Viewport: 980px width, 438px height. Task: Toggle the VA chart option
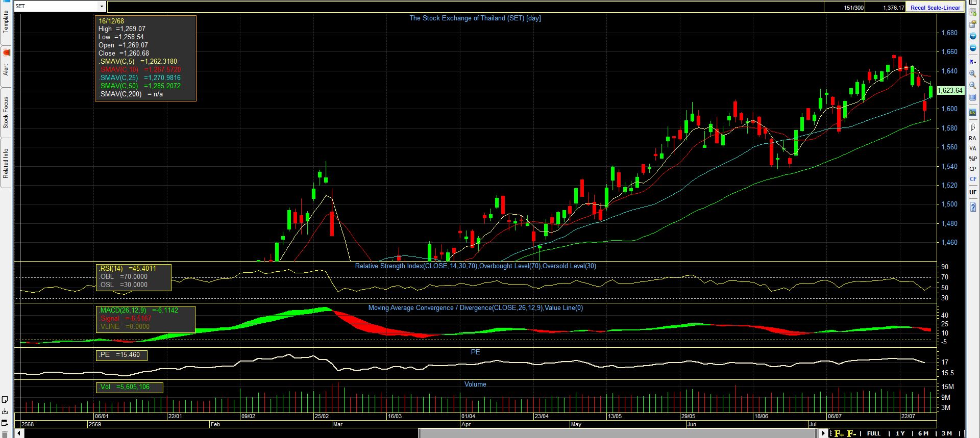[x=973, y=148]
